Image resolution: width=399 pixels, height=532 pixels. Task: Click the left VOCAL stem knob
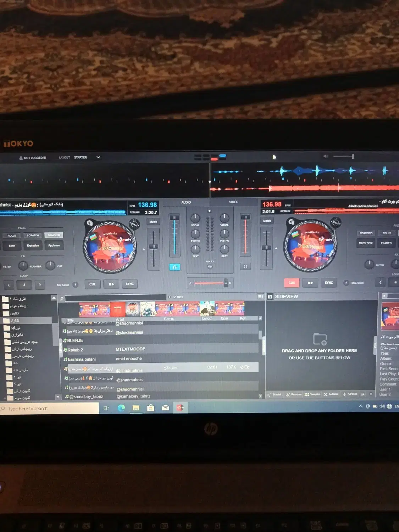[195, 218]
